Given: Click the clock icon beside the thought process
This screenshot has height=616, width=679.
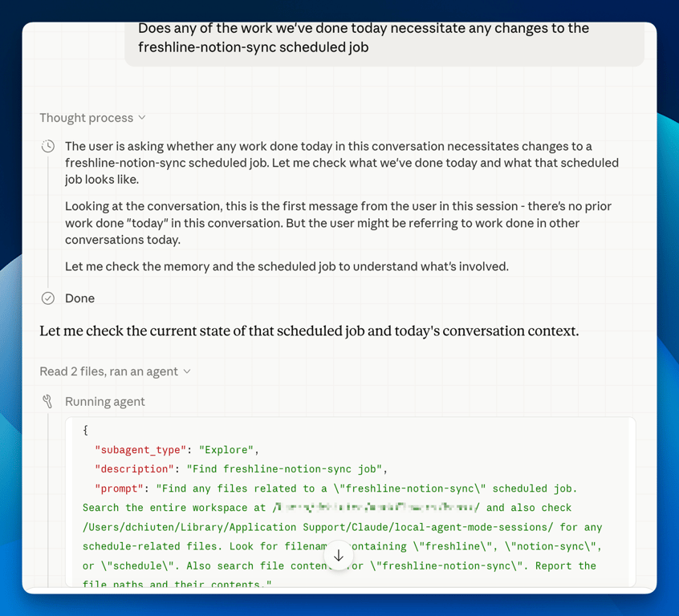Looking at the screenshot, I should [47, 146].
